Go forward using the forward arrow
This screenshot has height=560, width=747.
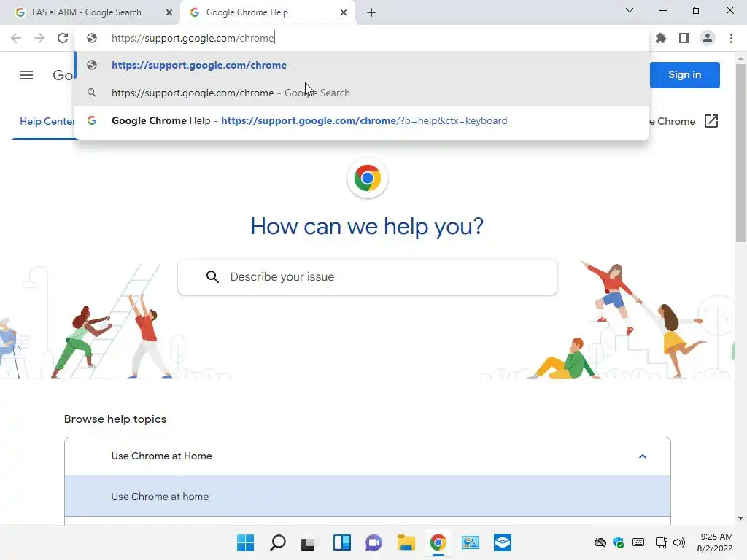(x=39, y=38)
